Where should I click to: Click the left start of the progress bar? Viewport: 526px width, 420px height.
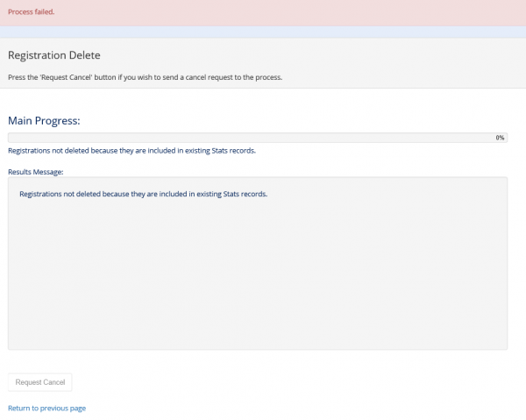13,138
